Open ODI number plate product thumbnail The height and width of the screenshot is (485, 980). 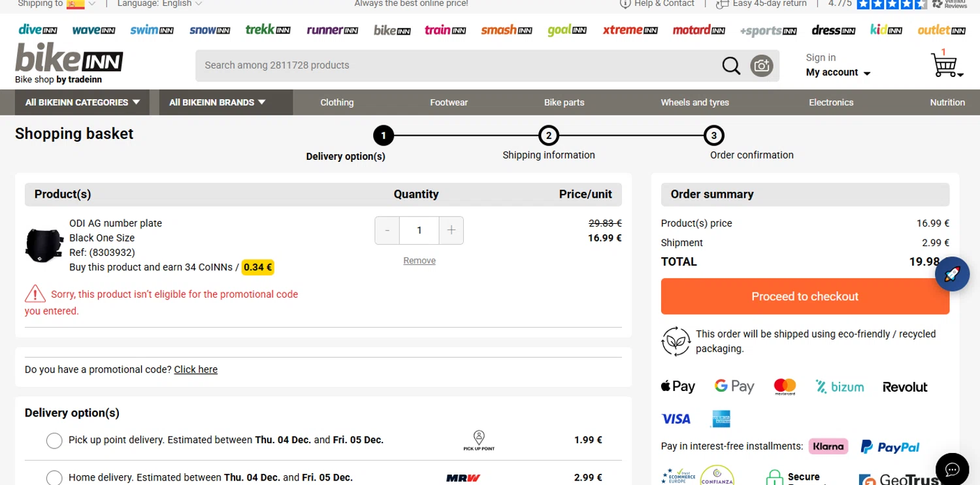(x=44, y=245)
